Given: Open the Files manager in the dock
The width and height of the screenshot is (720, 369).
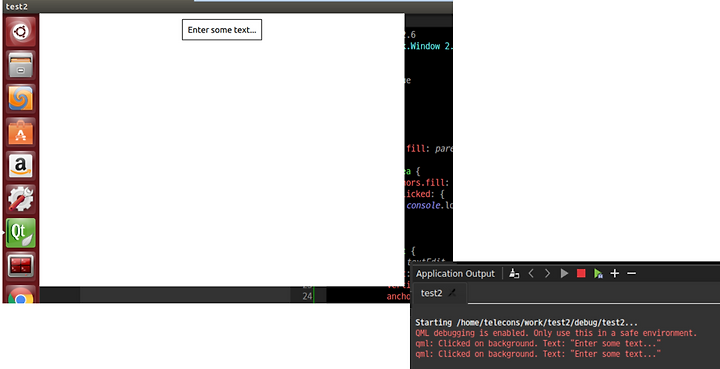Looking at the screenshot, I should point(20,65).
